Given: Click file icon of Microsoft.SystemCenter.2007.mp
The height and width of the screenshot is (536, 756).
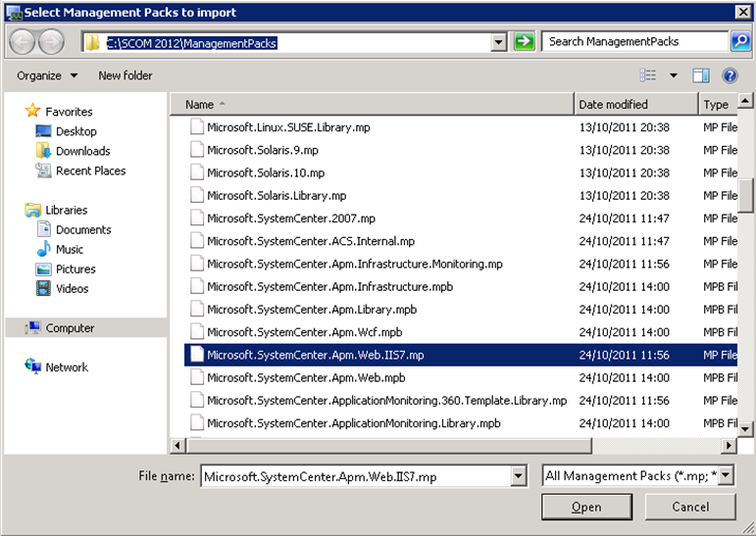Looking at the screenshot, I should 197,218.
